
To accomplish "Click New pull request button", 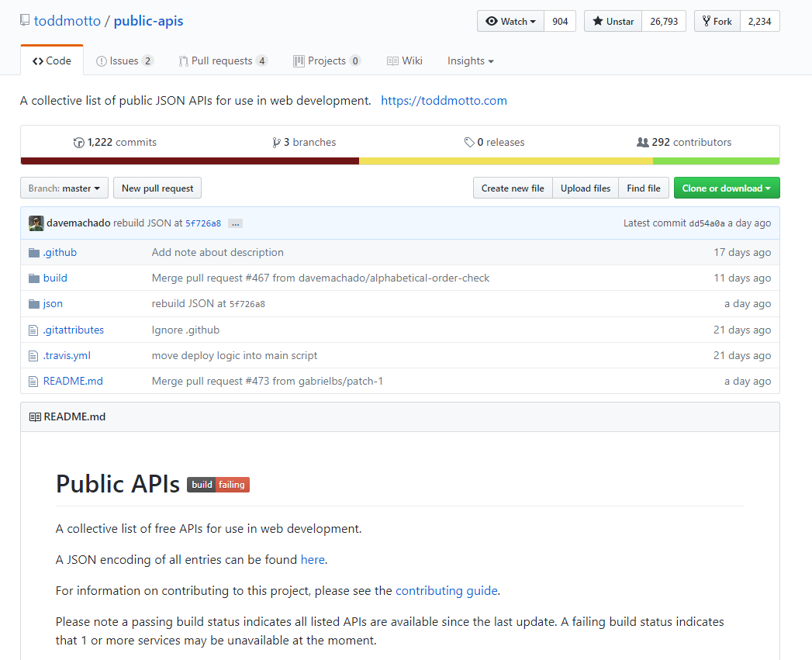I will pyautogui.click(x=157, y=188).
